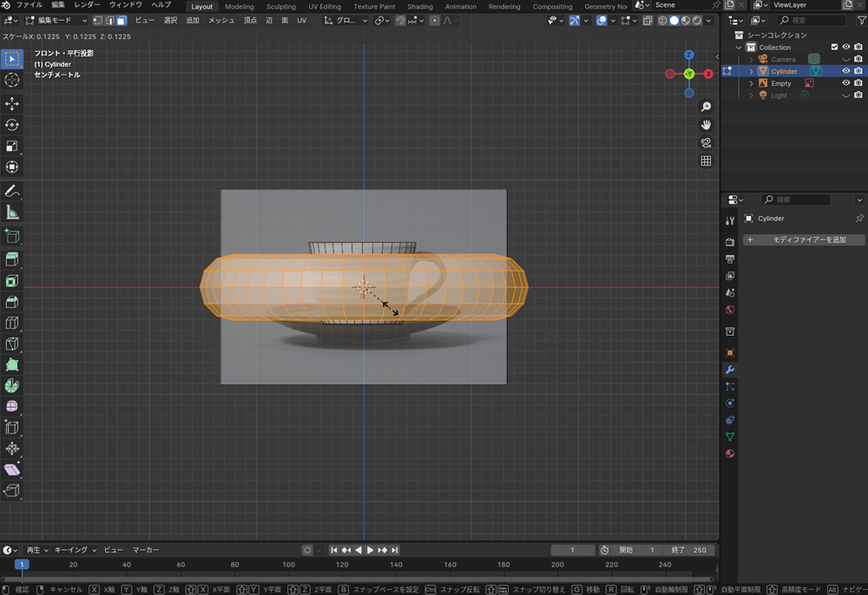This screenshot has height=595, width=868.
Task: Open the メッシュ menu
Action: coord(221,20)
